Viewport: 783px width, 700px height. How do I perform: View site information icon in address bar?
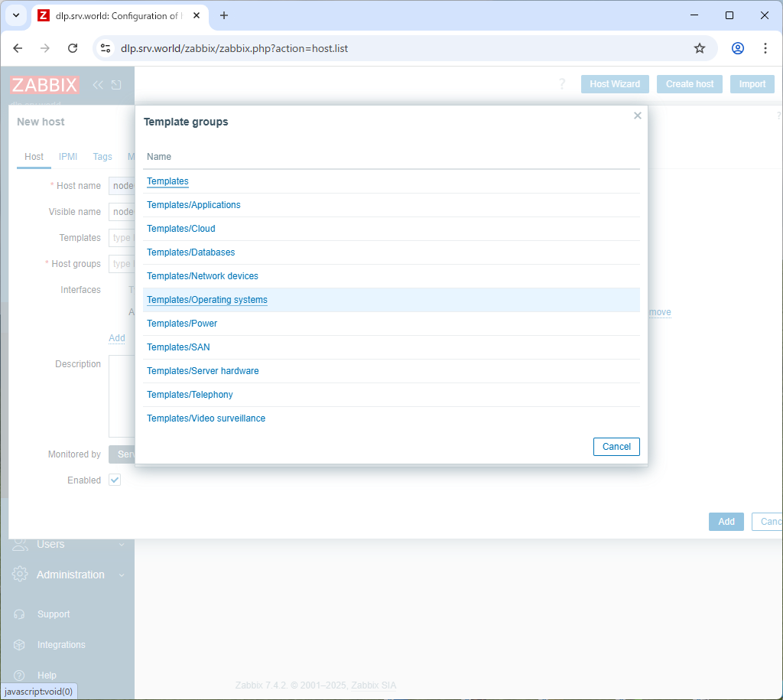106,48
